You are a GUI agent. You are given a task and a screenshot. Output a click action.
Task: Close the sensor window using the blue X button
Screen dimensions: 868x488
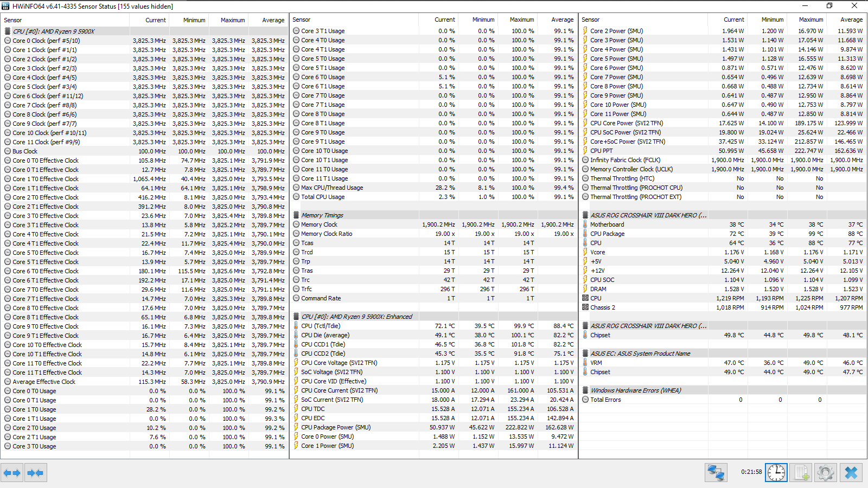pos(851,473)
